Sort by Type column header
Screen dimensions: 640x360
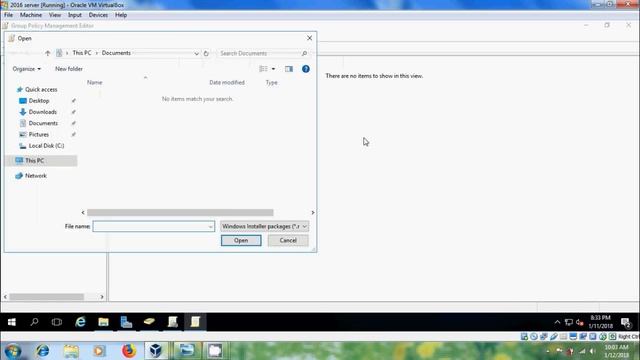tap(271, 82)
